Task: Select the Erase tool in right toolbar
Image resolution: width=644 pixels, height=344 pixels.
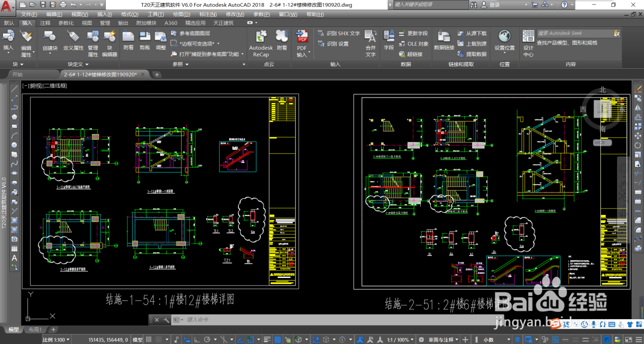Action: click(x=638, y=89)
